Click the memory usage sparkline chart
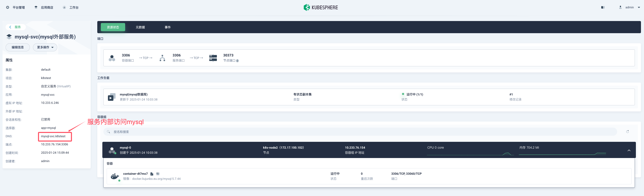The image size is (644, 196). [x=562, y=154]
